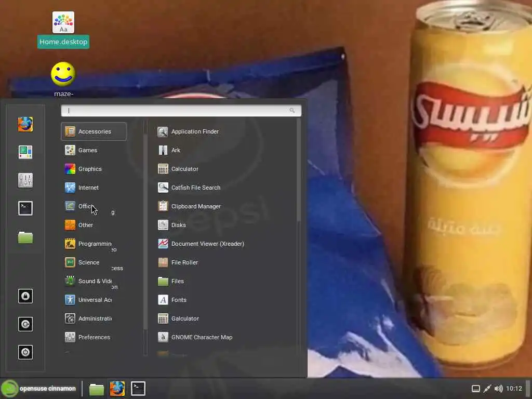Screen dimensions: 532x399
Task: Click the search magnifier icon
Action: (x=292, y=111)
